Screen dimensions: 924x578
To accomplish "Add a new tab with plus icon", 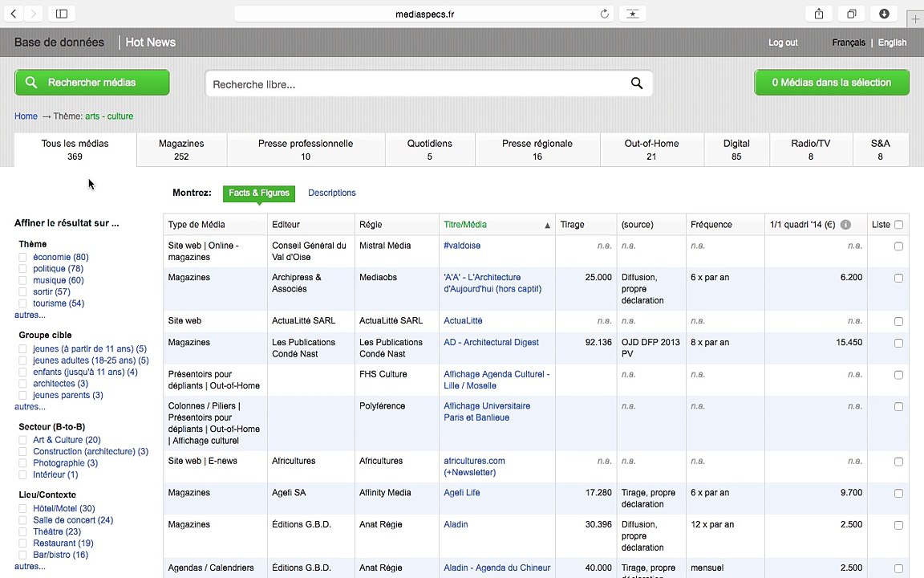I will click(915, 19).
